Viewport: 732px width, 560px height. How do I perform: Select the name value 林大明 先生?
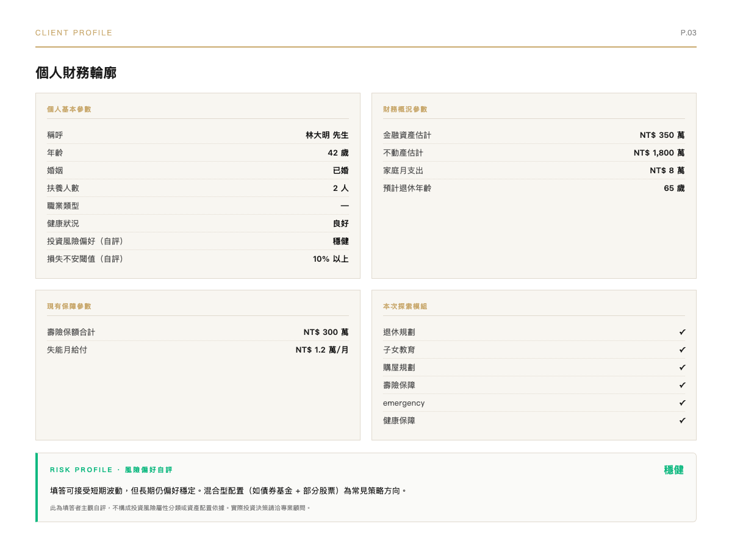coord(327,135)
